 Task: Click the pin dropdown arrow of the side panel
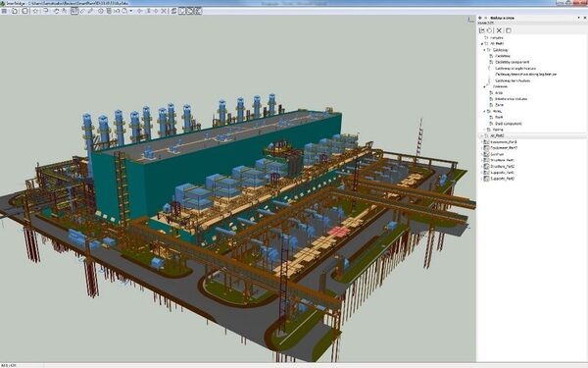coord(578,18)
